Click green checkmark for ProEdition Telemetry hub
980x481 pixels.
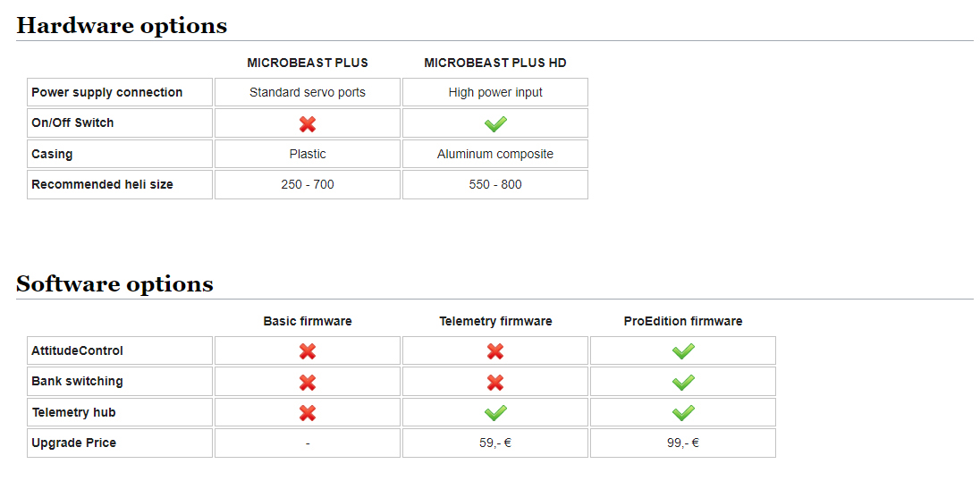click(x=683, y=413)
